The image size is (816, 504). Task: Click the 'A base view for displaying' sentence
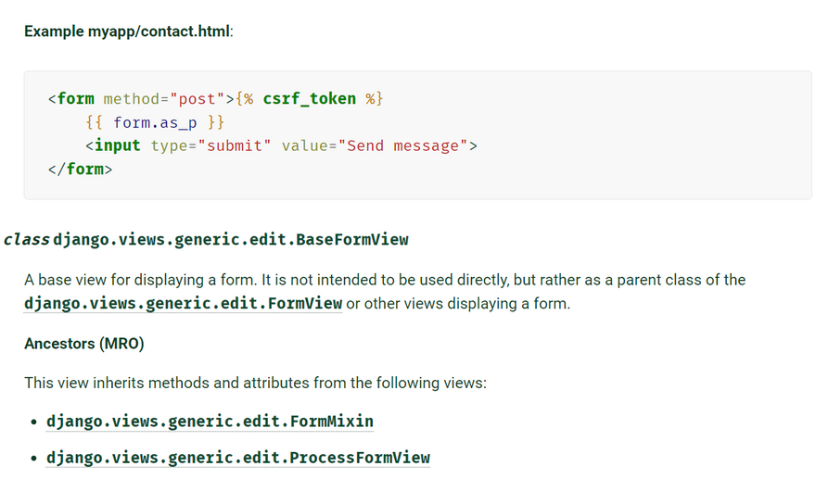pos(384,280)
